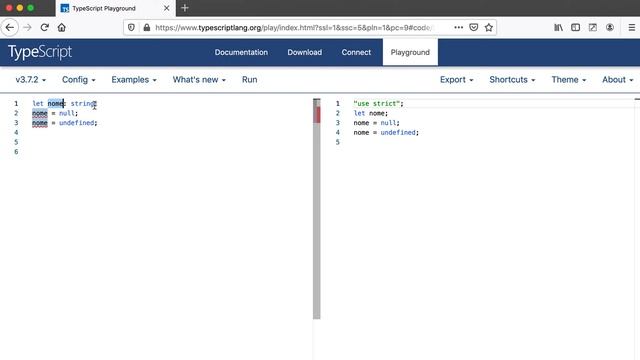Expand the v3.7.2 version dropdown
Screen dimensions: 640x360
pos(31,80)
